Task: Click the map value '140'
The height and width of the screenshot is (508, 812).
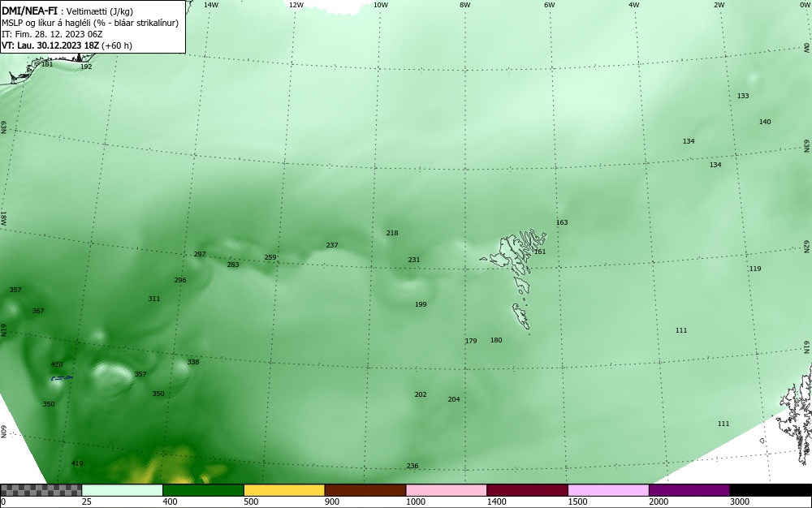Action: point(765,122)
